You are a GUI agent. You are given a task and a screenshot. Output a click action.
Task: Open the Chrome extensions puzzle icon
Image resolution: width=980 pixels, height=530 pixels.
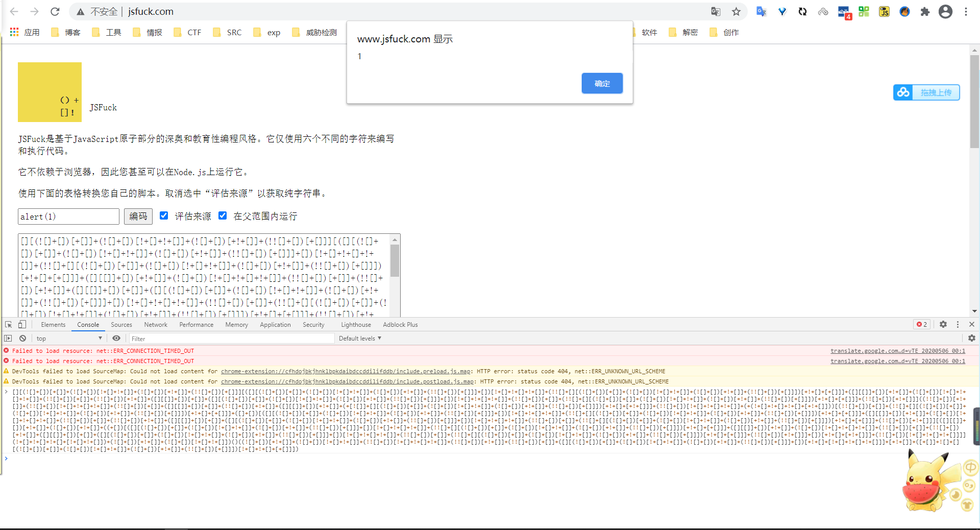(925, 11)
